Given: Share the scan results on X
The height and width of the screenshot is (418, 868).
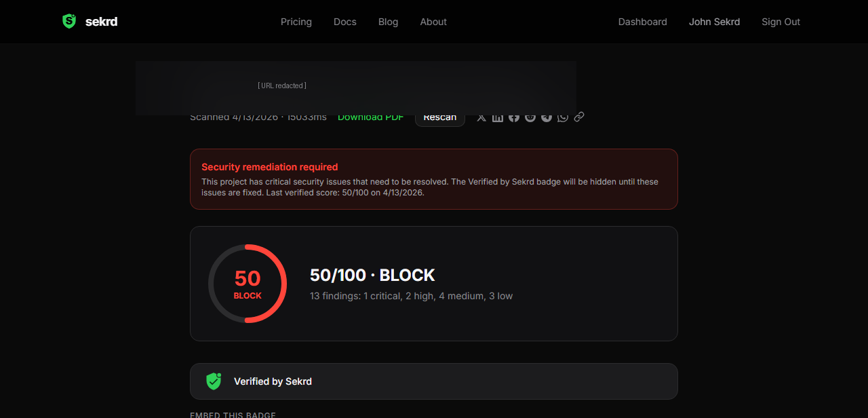Looking at the screenshot, I should pyautogui.click(x=481, y=117).
